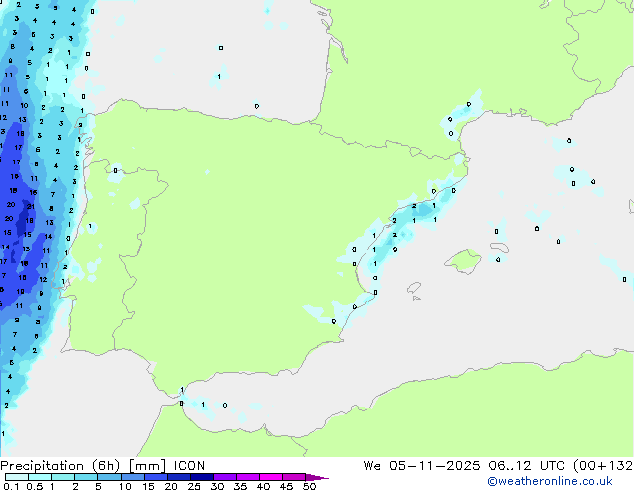
Task: Click the purple over-50 legend arrow tip
Action: coord(317,477)
